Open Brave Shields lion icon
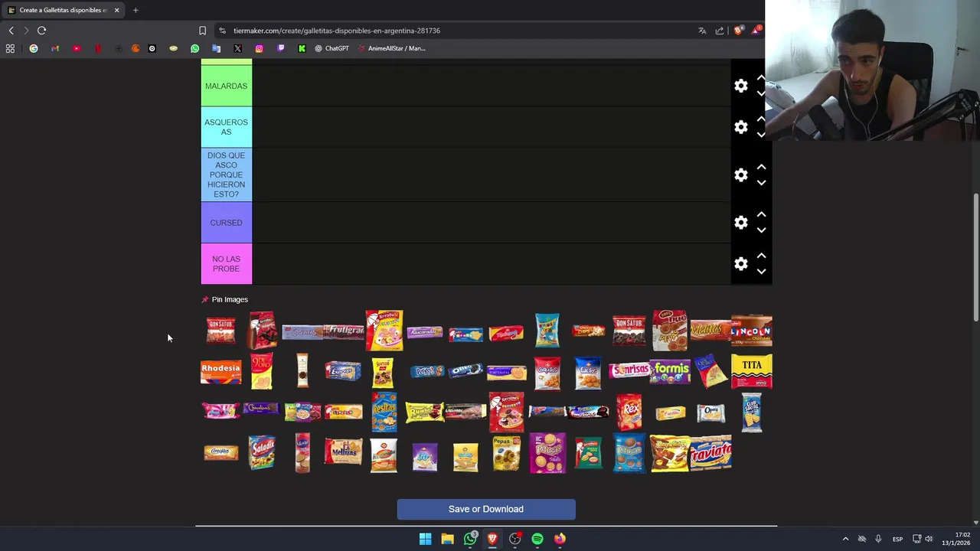This screenshot has width=980, height=551. coord(738,31)
